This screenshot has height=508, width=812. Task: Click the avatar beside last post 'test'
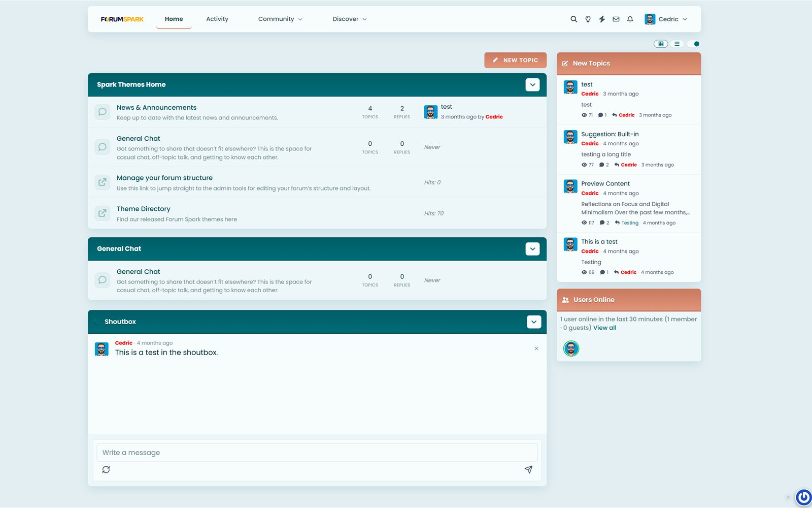pos(431,112)
